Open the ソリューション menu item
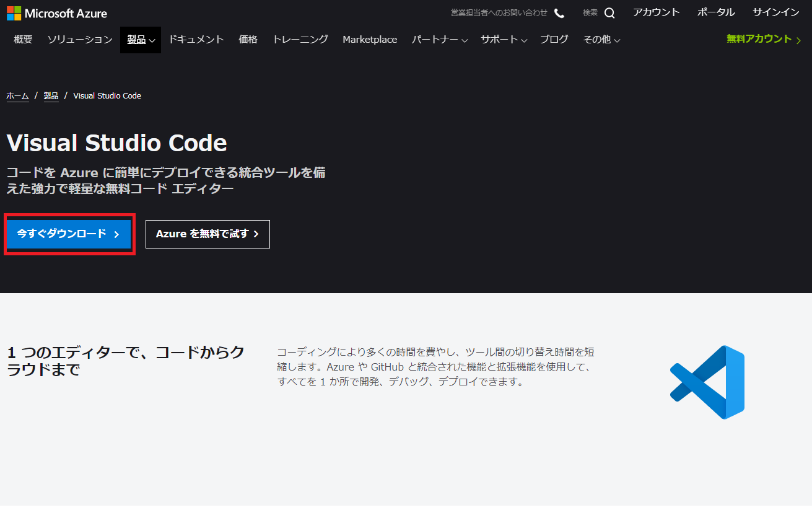The image size is (812, 510). pos(80,40)
